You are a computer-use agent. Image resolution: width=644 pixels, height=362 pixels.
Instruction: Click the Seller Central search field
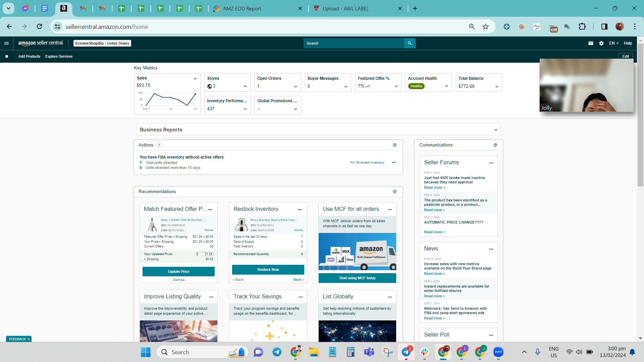click(x=354, y=43)
